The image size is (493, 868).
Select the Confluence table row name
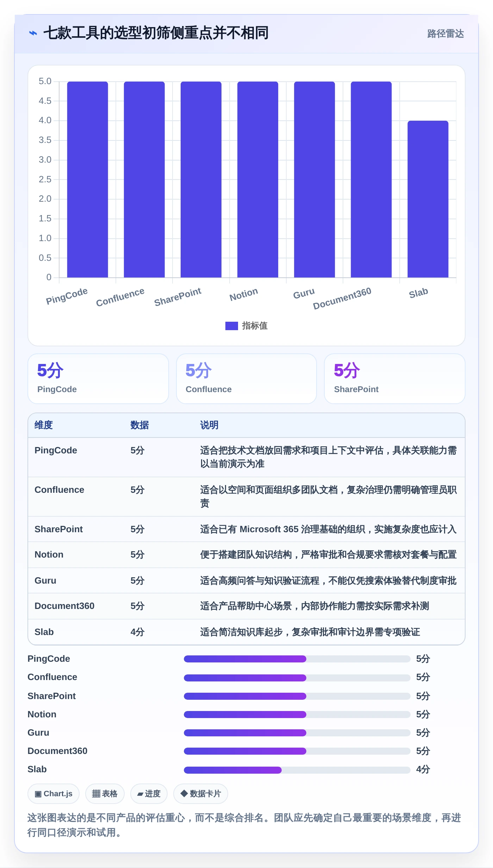click(x=59, y=490)
